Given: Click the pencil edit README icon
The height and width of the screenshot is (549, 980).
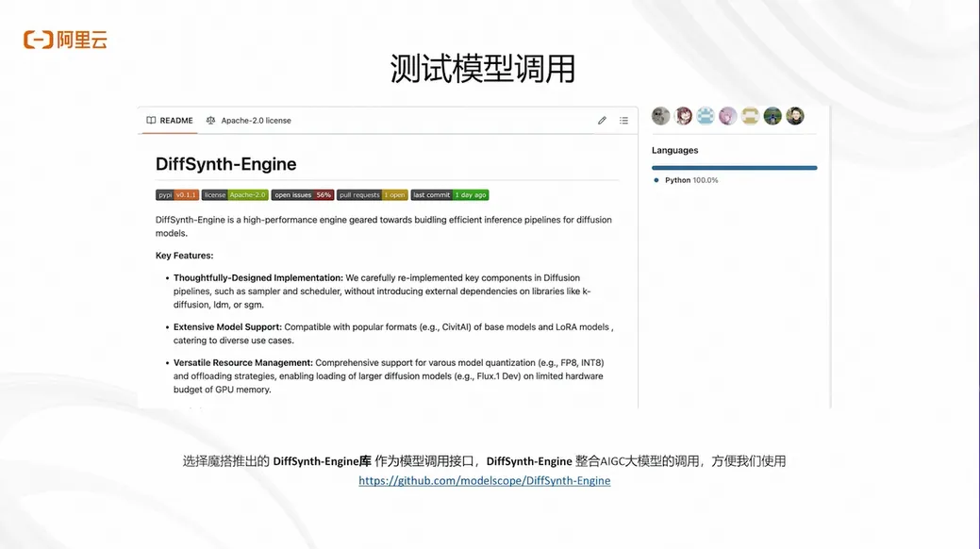Looking at the screenshot, I should pyautogui.click(x=602, y=120).
